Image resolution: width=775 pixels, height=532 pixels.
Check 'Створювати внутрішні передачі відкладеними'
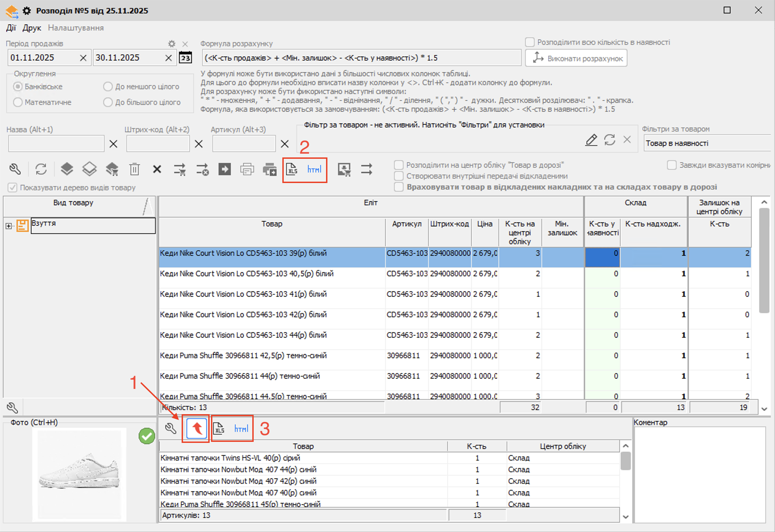click(399, 176)
